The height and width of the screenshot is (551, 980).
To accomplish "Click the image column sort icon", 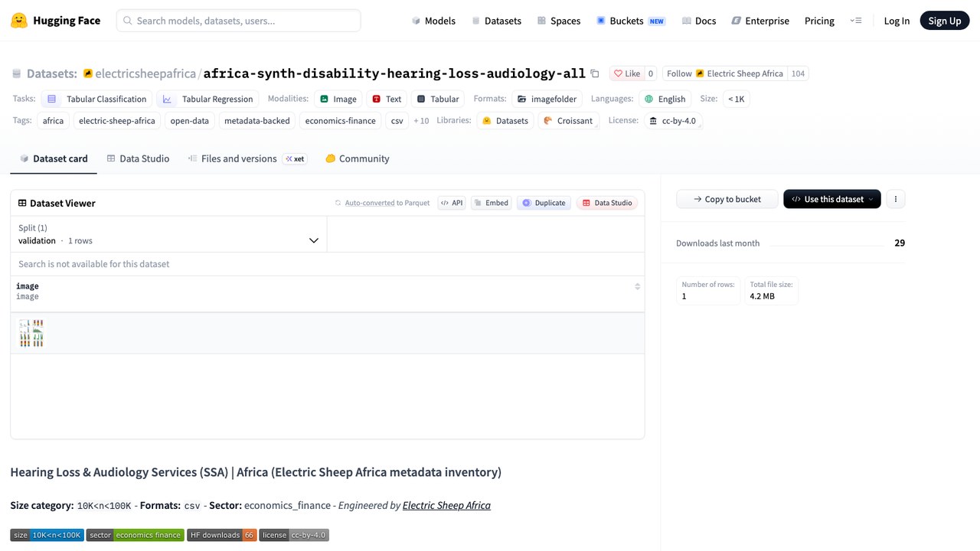I will [637, 286].
